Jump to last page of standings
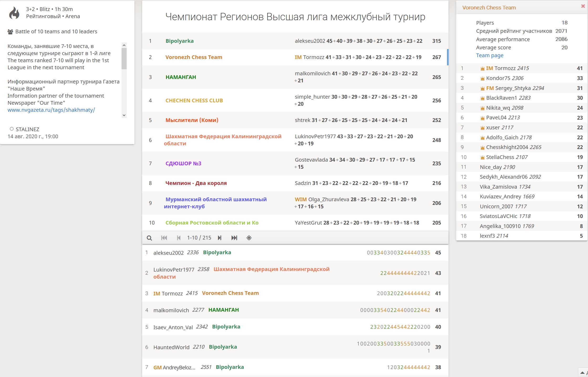Screen dimensions: 588x377 (234, 238)
